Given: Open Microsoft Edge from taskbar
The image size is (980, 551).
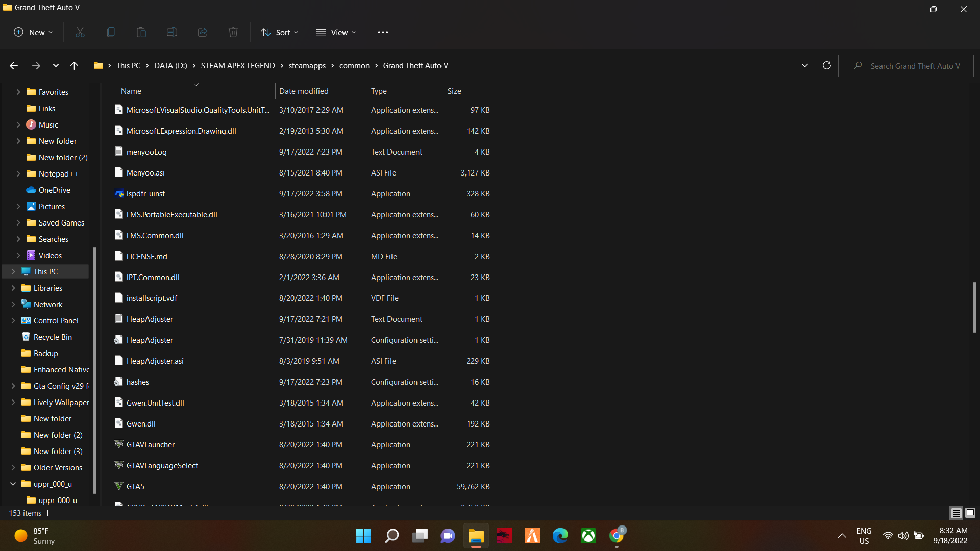Looking at the screenshot, I should [560, 536].
